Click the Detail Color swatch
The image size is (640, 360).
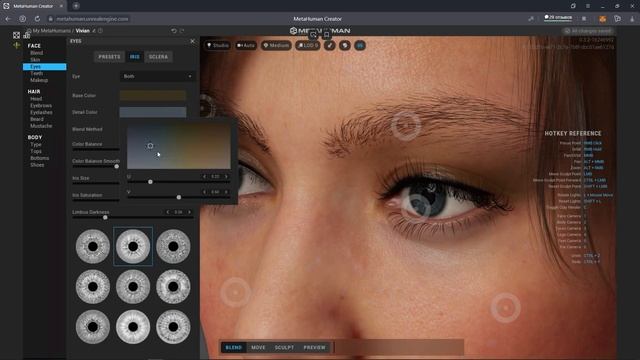click(x=153, y=112)
